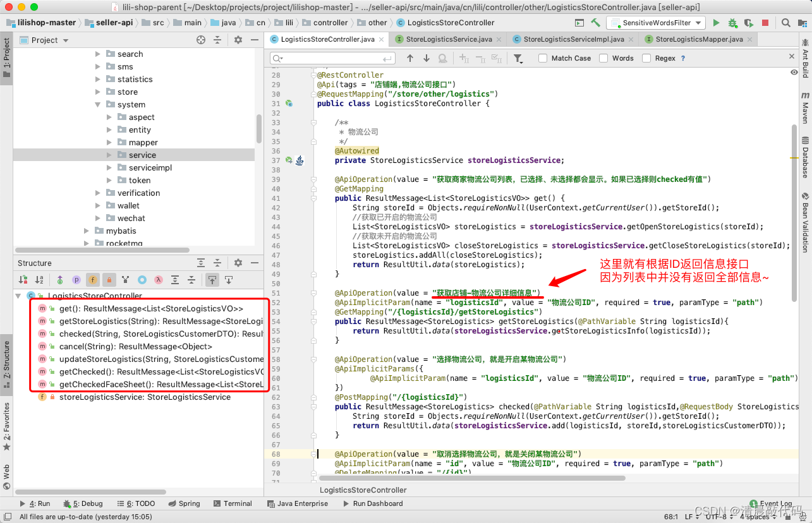Open the Run Dashboard tool window
Screen dimensions: 812x523
click(373, 503)
